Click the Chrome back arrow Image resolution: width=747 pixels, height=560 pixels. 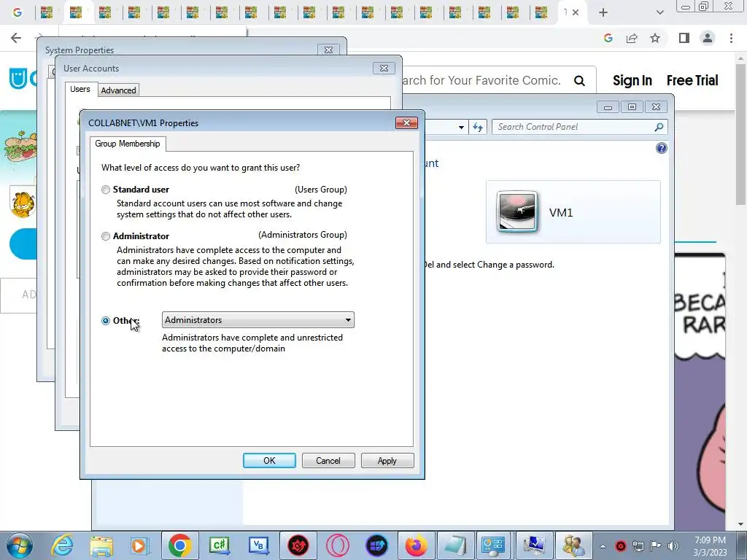pos(16,38)
